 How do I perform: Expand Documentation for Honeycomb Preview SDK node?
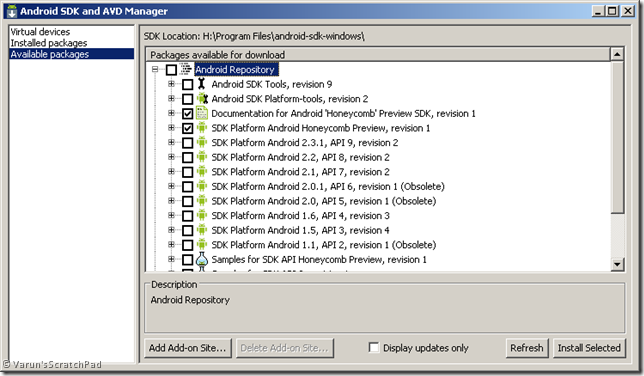[171, 113]
